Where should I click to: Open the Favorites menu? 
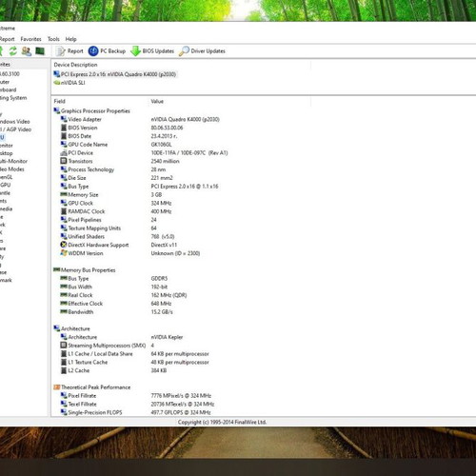[x=30, y=39]
